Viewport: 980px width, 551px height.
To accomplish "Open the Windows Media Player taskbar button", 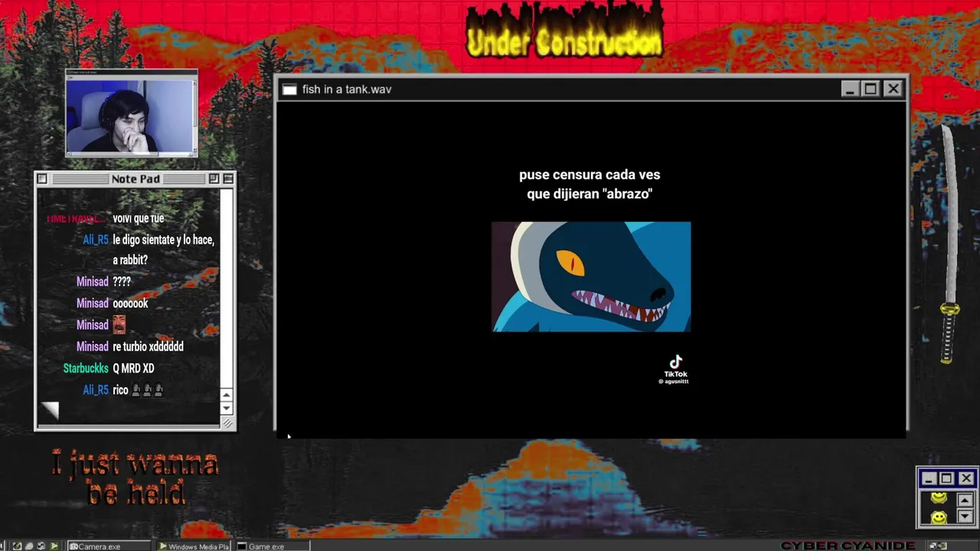I will (194, 546).
